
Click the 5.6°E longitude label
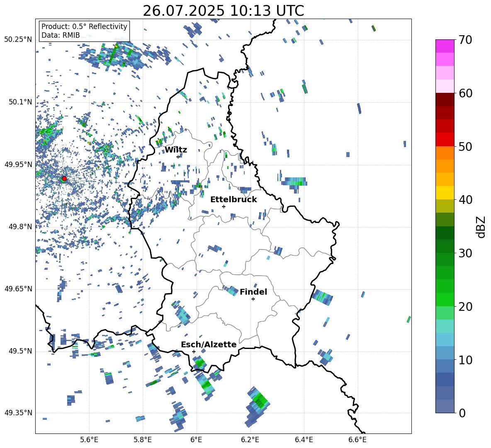[89, 440]
